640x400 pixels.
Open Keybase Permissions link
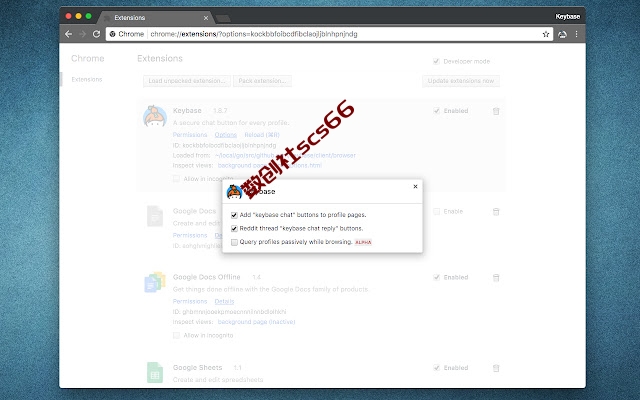click(190, 135)
